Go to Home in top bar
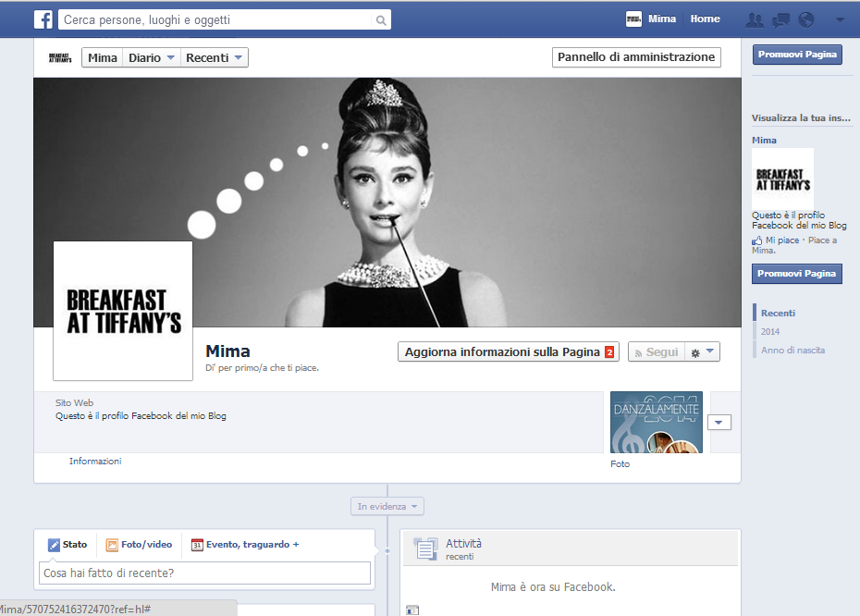 click(705, 18)
